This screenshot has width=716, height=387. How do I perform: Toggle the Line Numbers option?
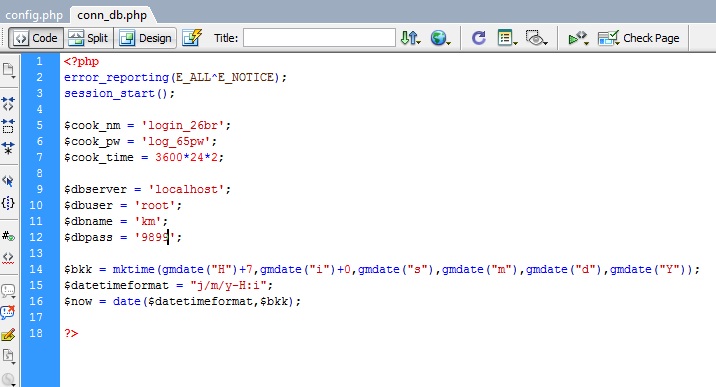pos(8,236)
